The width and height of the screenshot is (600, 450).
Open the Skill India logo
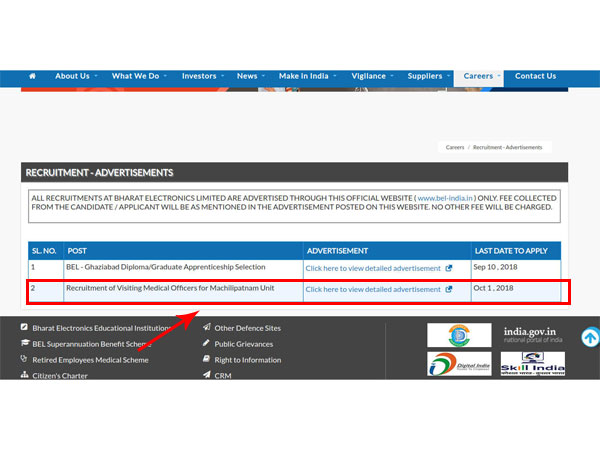pos(533,364)
